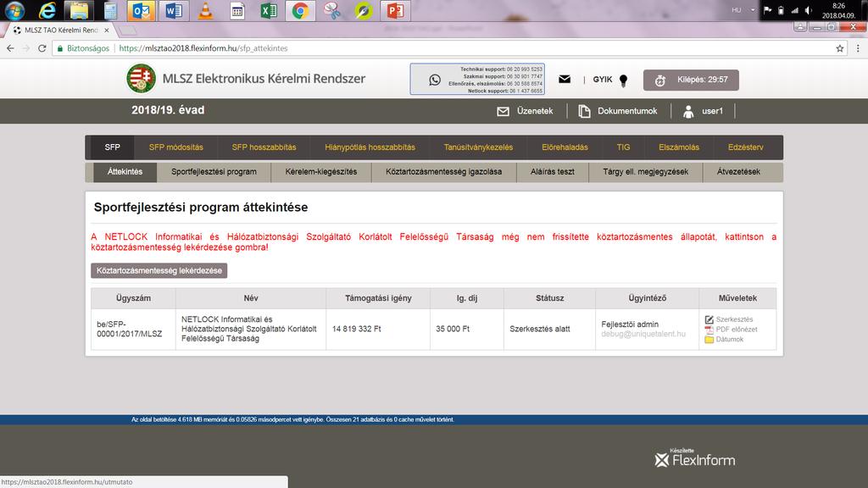Screen dimensions: 868x488
Task: Click the Windows Start orb
Action: (x=14, y=10)
